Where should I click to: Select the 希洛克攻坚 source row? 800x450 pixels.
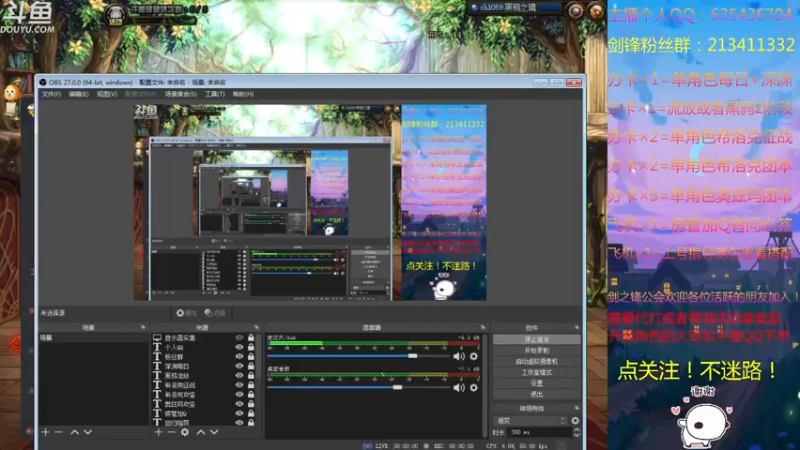click(x=204, y=394)
